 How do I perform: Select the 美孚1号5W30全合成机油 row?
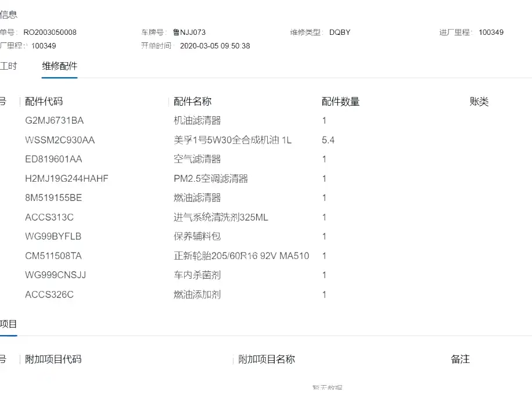click(x=266, y=140)
